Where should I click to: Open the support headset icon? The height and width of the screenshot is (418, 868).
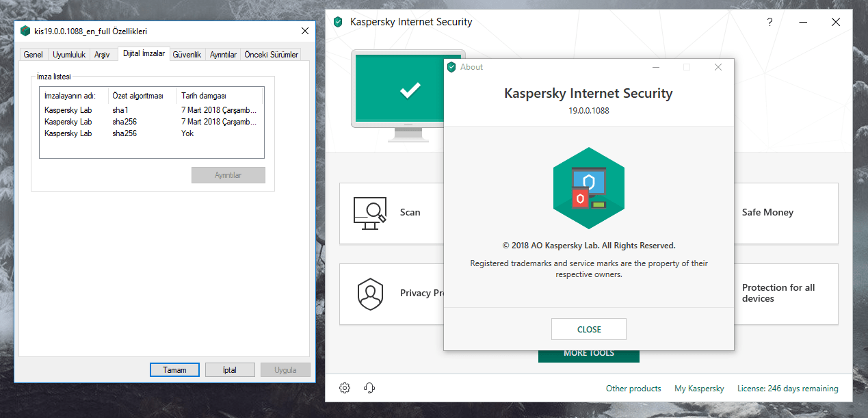click(369, 388)
